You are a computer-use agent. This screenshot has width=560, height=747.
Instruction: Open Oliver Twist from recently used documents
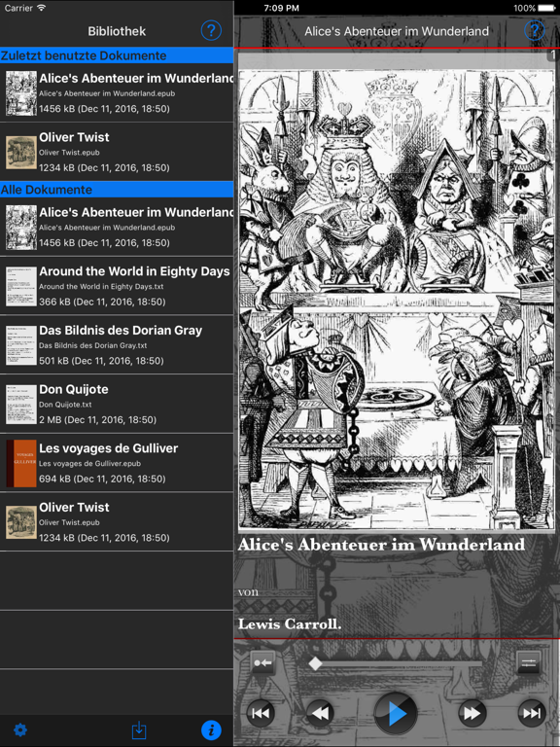[x=117, y=152]
